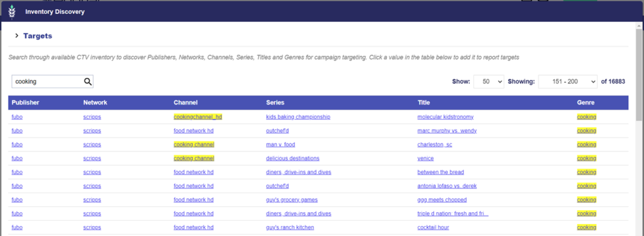The height and width of the screenshot is (236, 644).
Task: Click cooking channel in venice row
Action: point(194,159)
